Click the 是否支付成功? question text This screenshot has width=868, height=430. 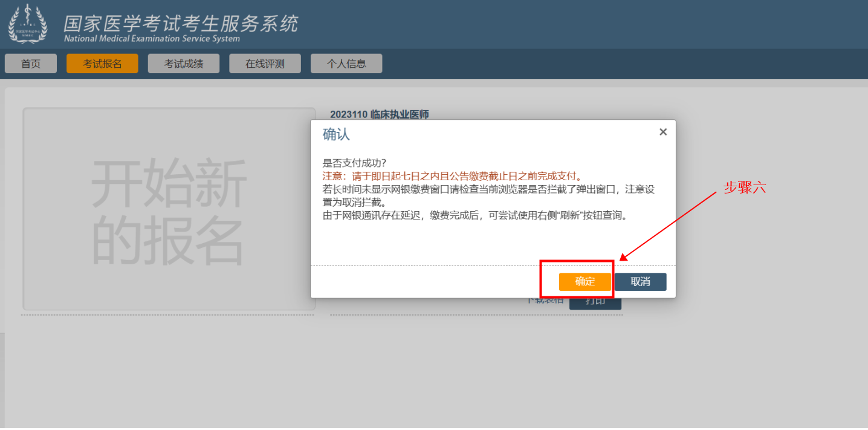(355, 163)
